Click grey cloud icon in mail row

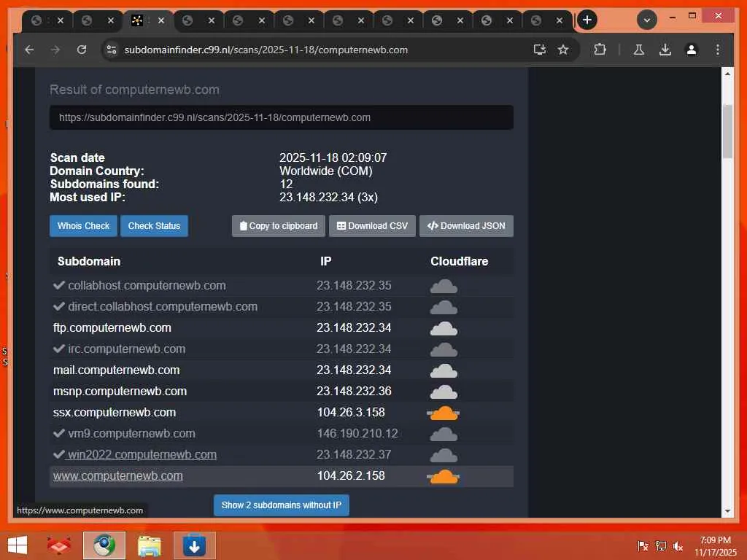(444, 370)
